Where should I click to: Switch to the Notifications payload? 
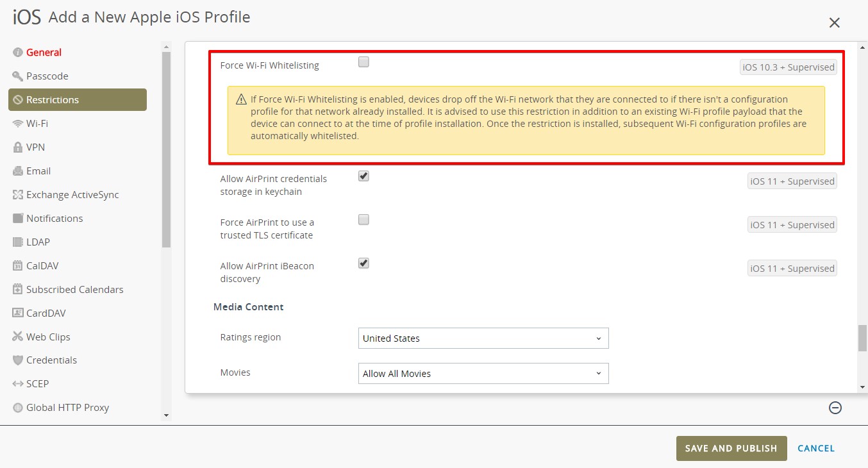(54, 219)
